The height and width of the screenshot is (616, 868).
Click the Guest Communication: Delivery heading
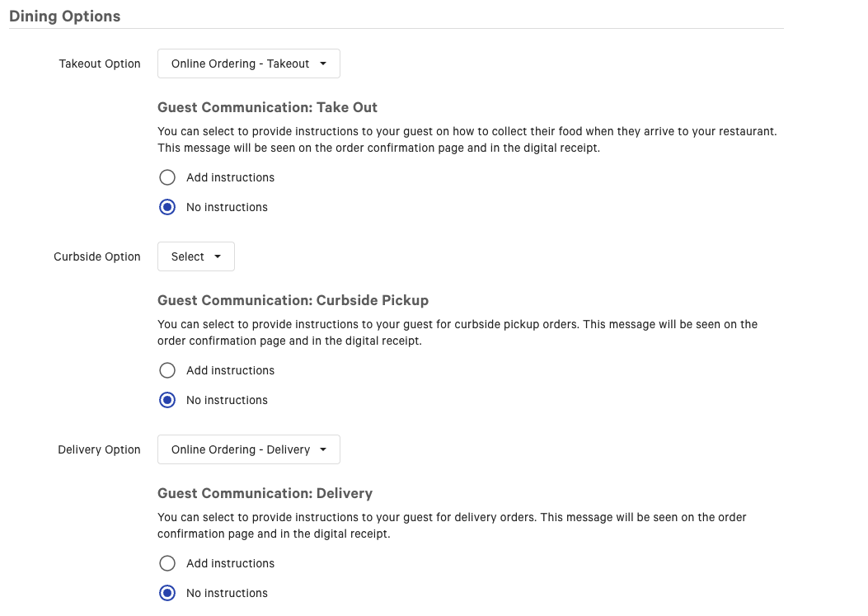[x=265, y=493]
